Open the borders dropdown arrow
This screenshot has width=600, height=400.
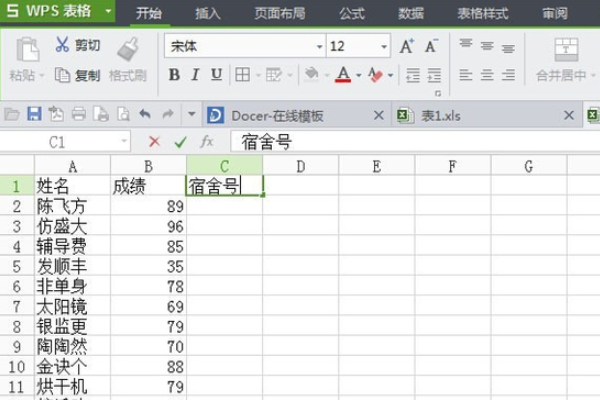pyautogui.click(x=258, y=75)
